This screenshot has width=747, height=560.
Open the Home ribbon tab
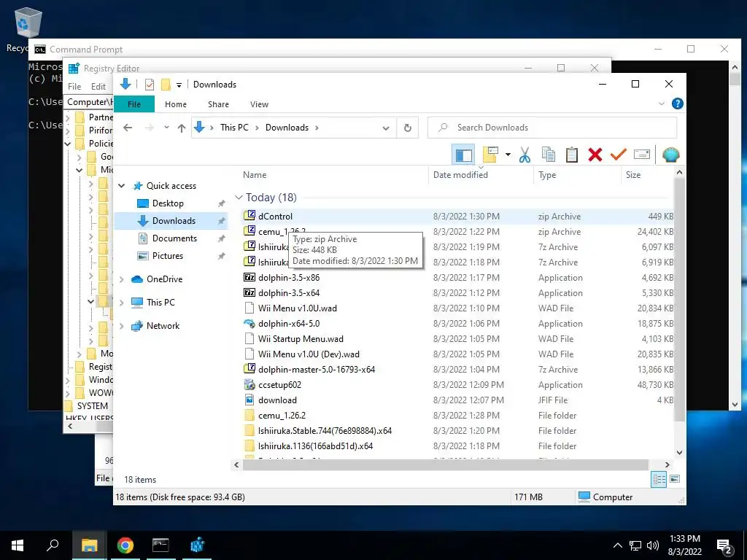click(176, 104)
